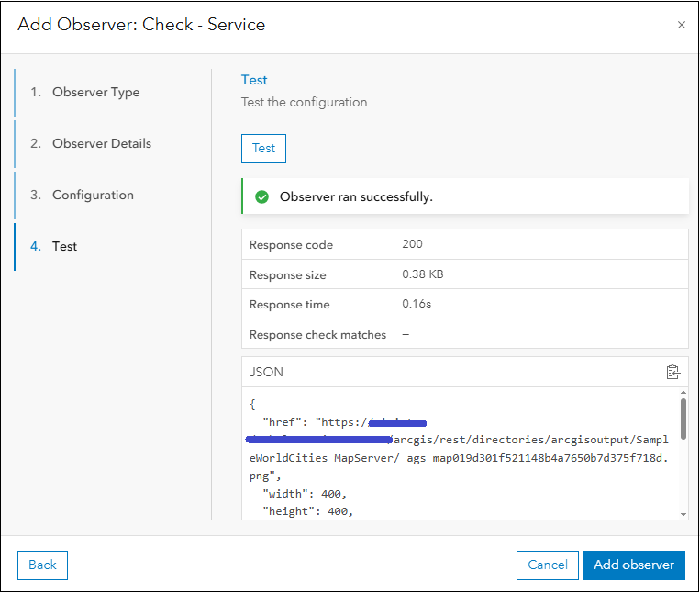The image size is (700, 593).
Task: Click the Response size value
Action: tap(423, 274)
